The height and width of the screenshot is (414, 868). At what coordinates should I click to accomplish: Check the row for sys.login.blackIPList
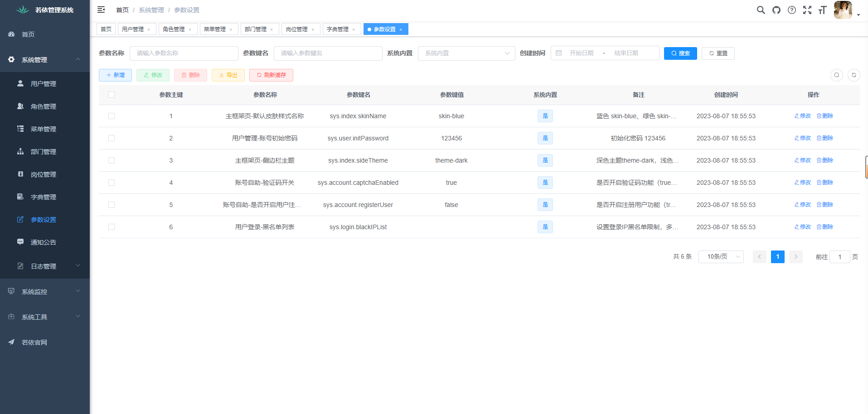(112, 227)
